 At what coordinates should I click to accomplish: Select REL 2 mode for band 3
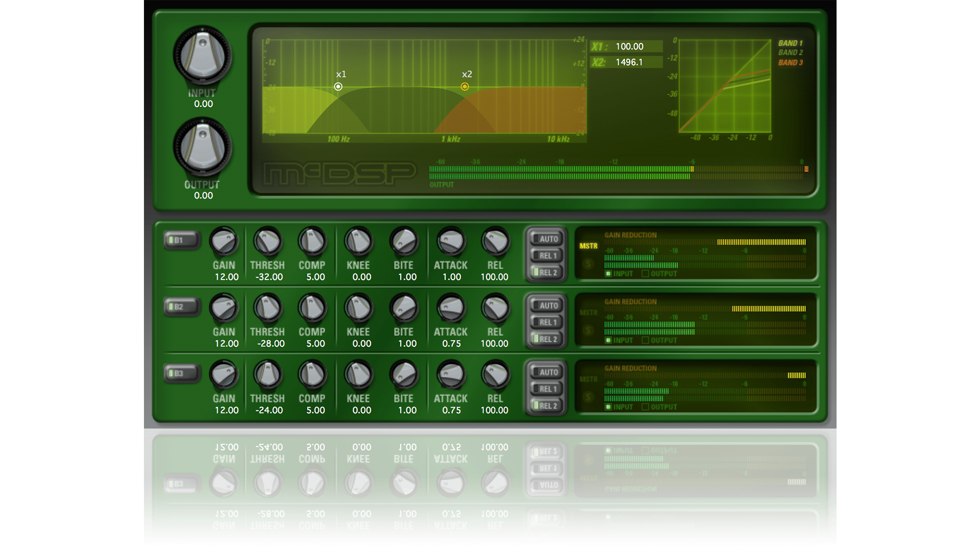(546, 406)
